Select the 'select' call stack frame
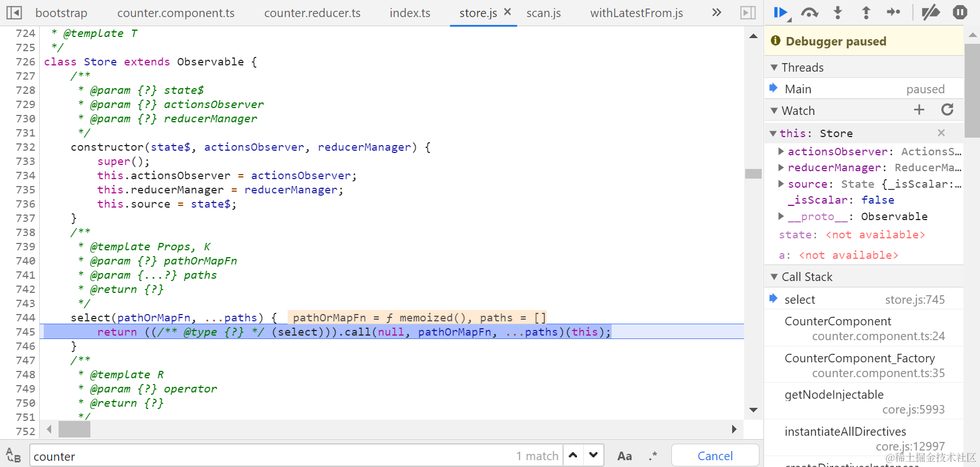Screen dimensions: 980x467 (x=863, y=299)
